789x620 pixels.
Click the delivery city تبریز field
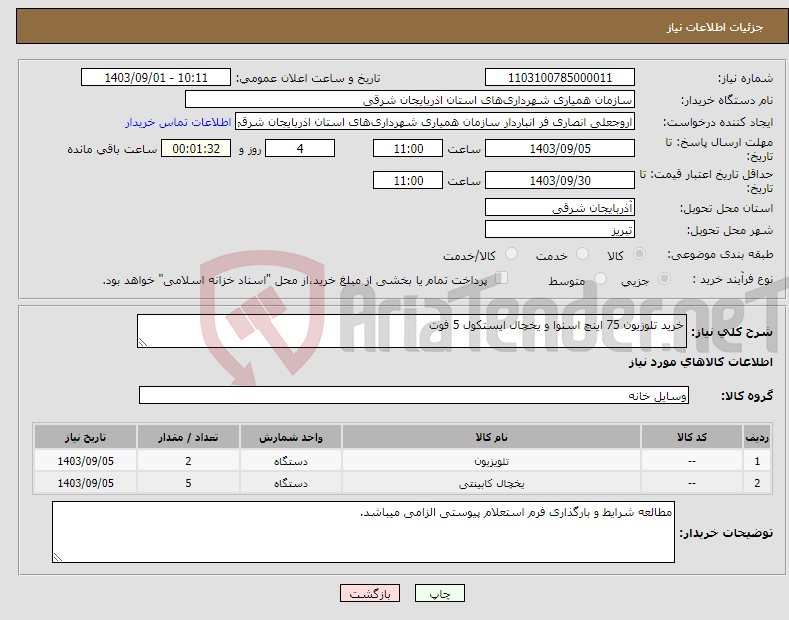point(560,229)
